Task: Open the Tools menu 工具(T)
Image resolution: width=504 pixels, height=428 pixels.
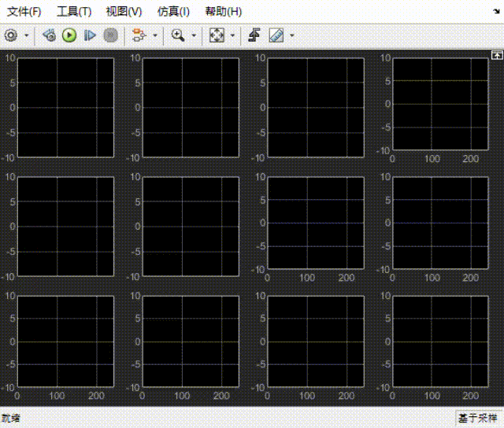Action: 74,12
